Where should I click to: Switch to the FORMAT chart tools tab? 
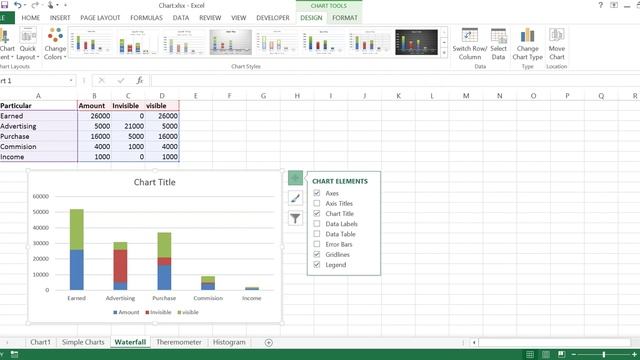point(344,18)
